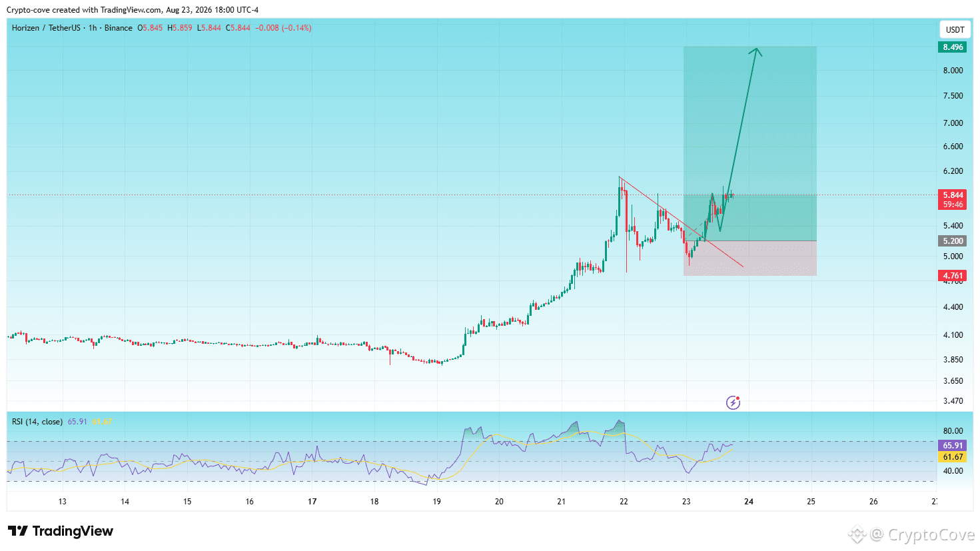Select the green long position profit zone
This screenshot has height=551, width=980.
pos(750,144)
